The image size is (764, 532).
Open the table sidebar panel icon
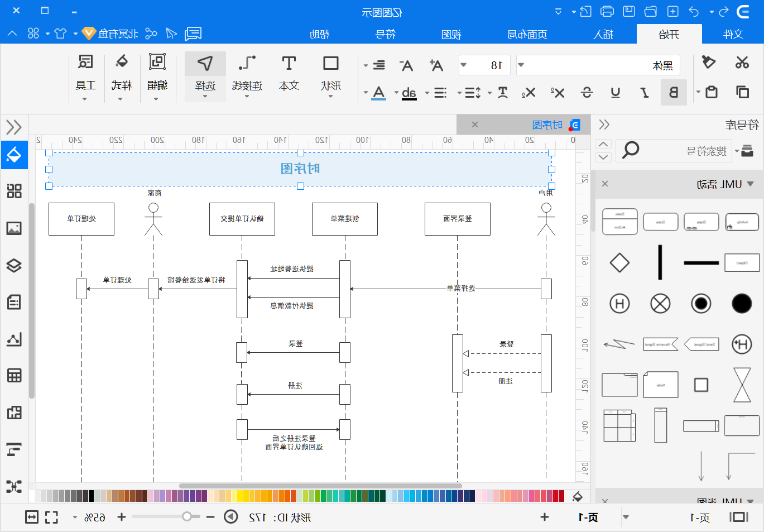[14, 375]
